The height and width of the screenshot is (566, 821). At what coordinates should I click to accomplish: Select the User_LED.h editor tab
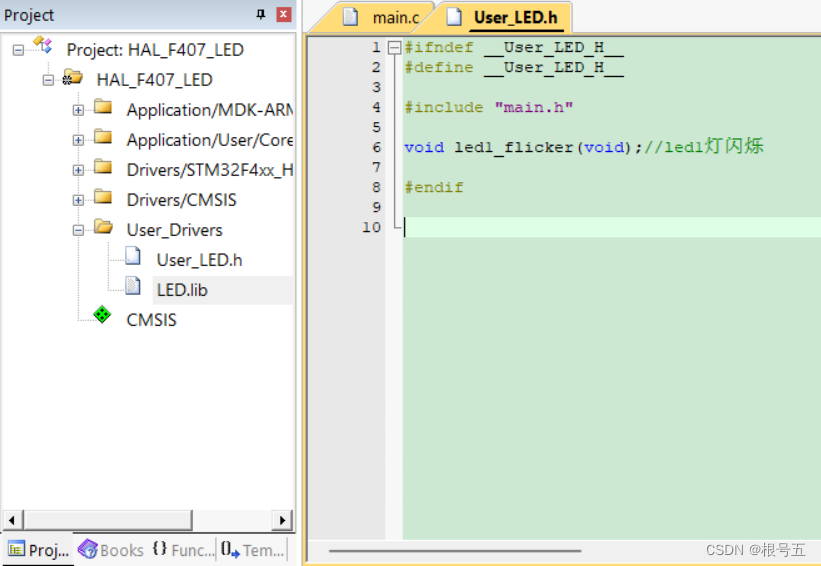point(503,17)
